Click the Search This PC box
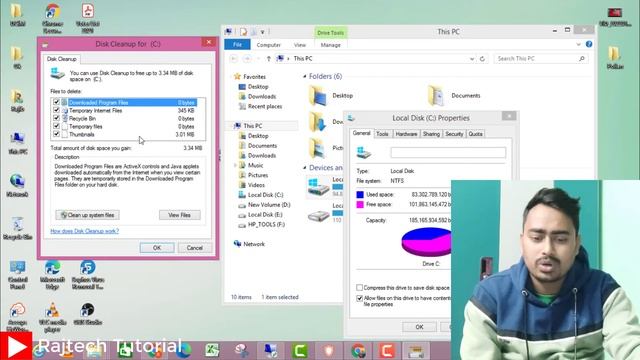Screen dimensions: 640x360 pyautogui.click(x=541, y=59)
